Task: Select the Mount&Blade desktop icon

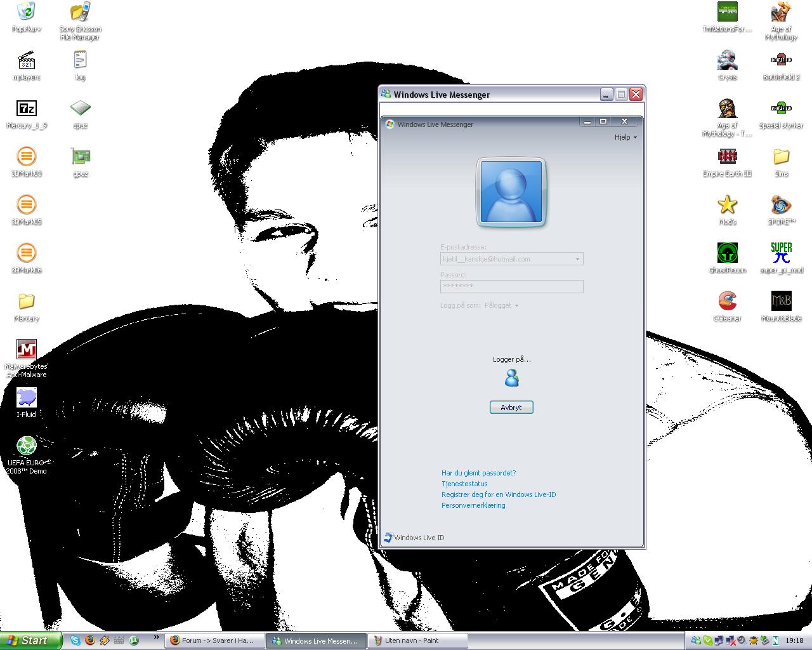Action: 781,307
